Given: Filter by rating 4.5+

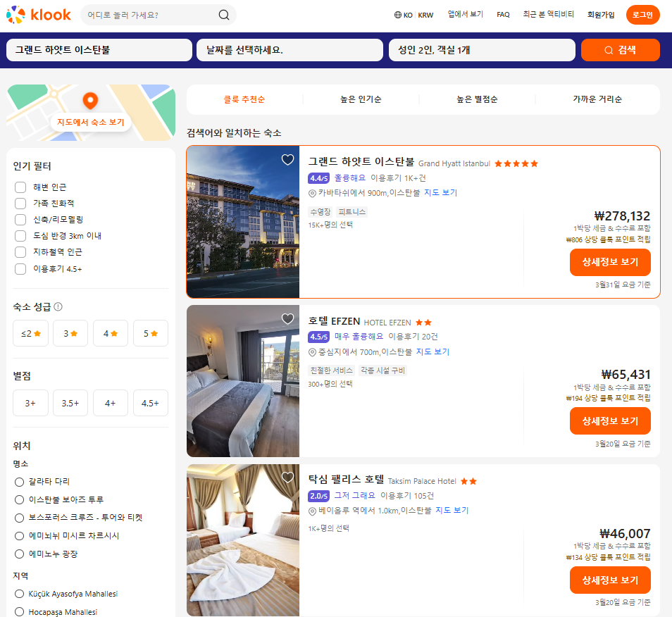Looking at the screenshot, I should pos(151,403).
